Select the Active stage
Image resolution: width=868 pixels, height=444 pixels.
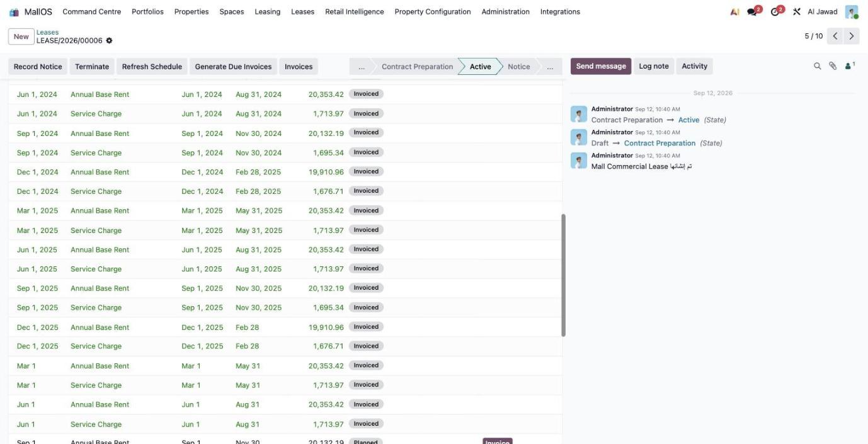(x=480, y=67)
